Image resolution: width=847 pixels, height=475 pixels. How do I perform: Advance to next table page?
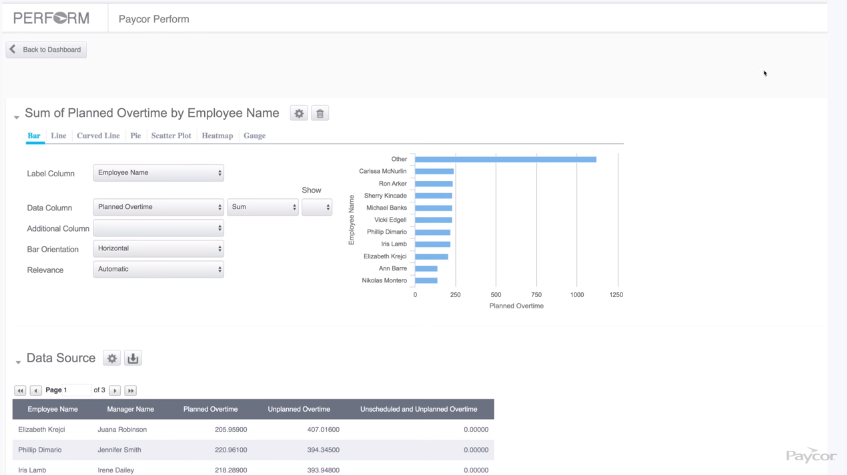point(115,390)
